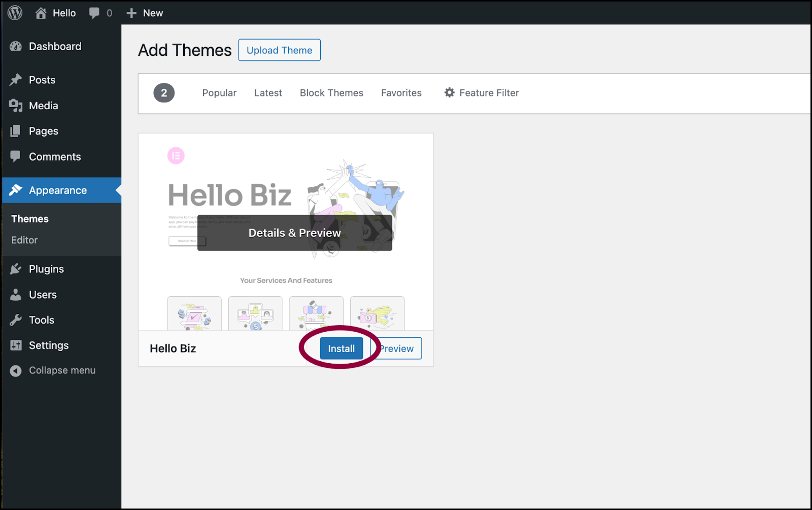Click the Media icon in sidebar

point(16,106)
